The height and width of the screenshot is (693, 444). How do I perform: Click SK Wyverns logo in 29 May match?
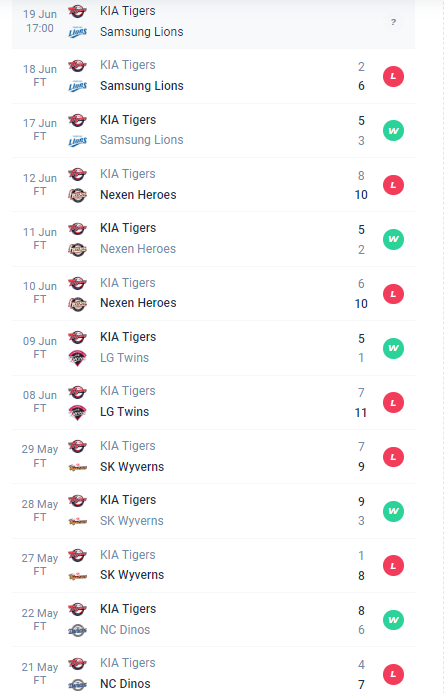tap(77, 467)
